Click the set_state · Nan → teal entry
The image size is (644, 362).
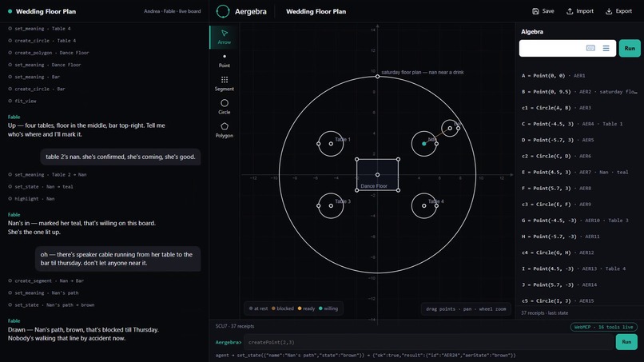[41, 186]
